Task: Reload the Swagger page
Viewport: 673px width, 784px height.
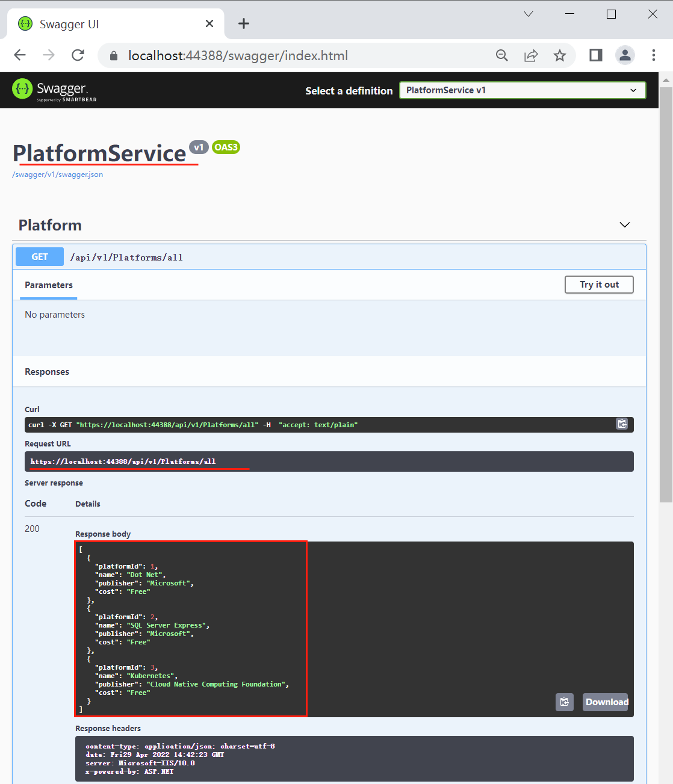Action: pos(78,55)
